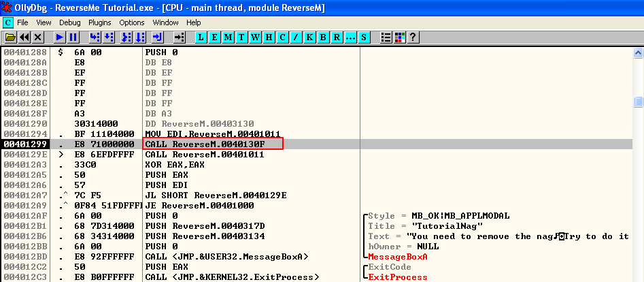Show Executable modules with E button
Viewport: 644px width, 282px height.
[x=214, y=37]
